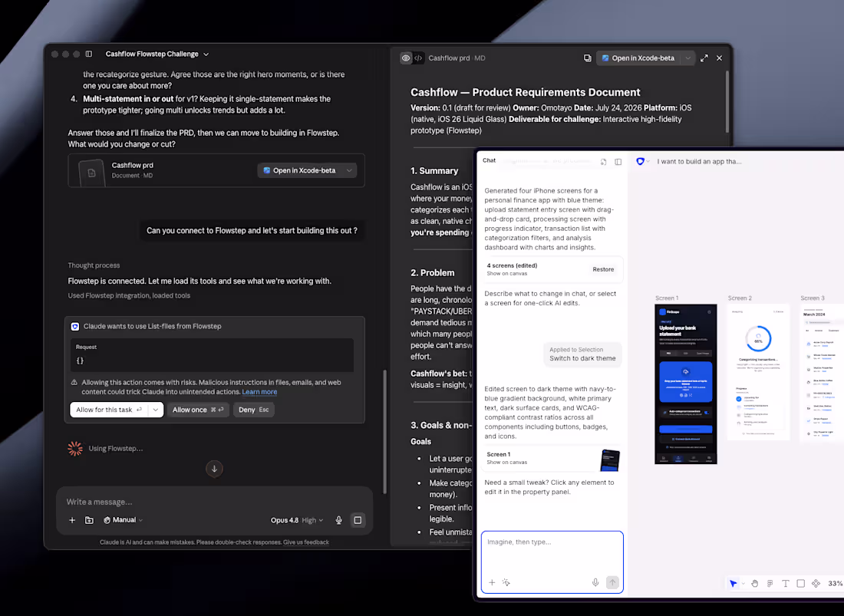Show Screen 1 card on canvas

[x=507, y=462]
